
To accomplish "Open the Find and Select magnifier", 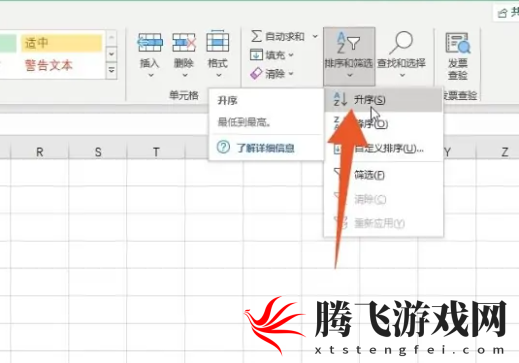I will click(401, 43).
